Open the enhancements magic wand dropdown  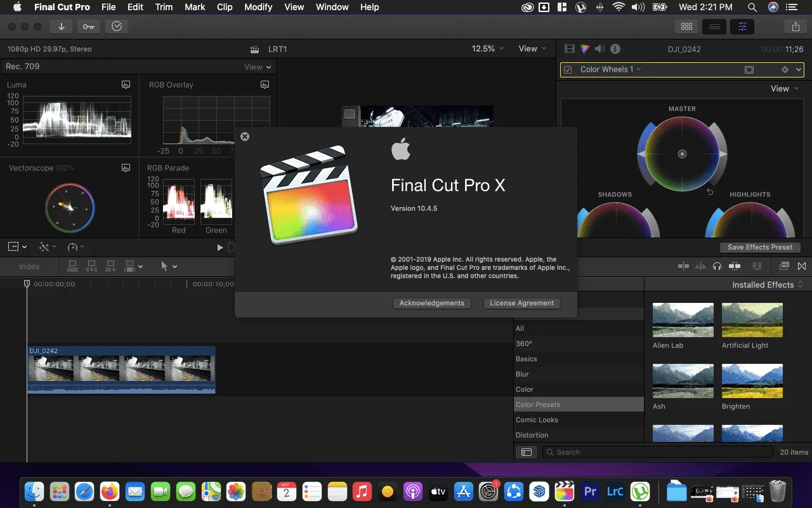click(48, 246)
